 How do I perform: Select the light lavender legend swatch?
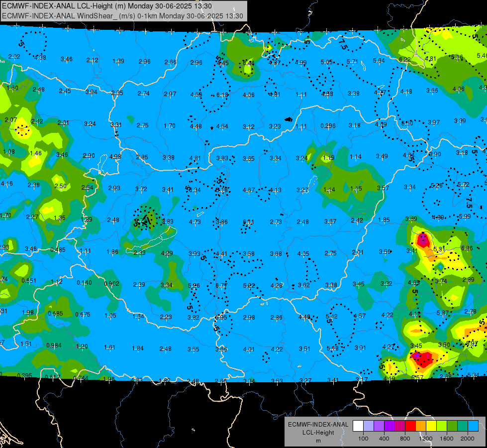point(369,426)
